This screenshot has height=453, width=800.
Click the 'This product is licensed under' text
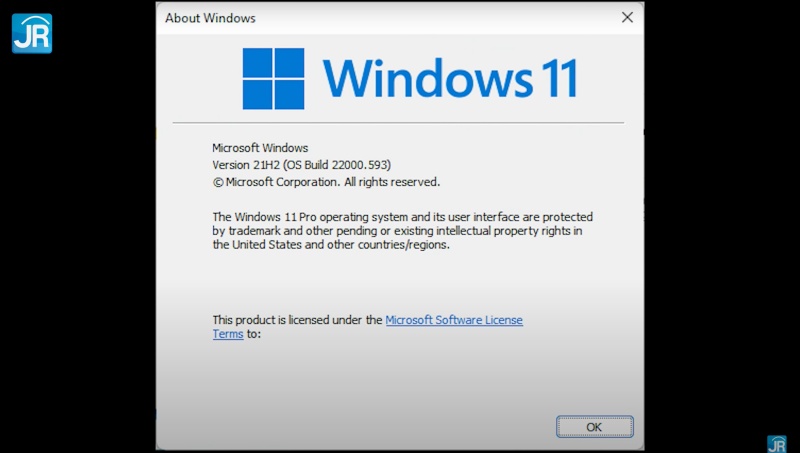(x=297, y=320)
